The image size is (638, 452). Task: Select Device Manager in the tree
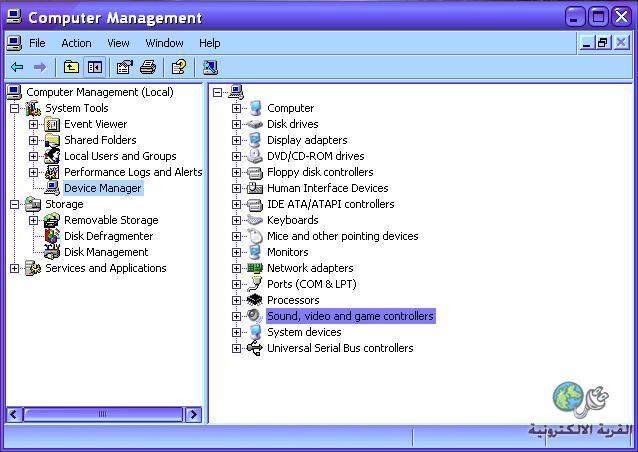pyautogui.click(x=103, y=188)
